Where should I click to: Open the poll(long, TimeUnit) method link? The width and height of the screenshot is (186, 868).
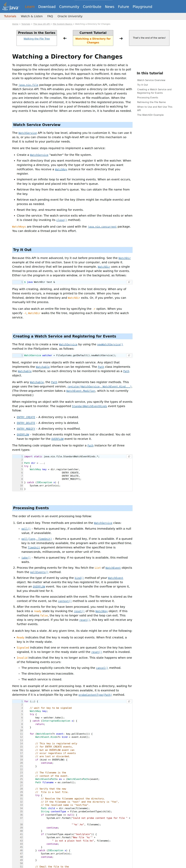pyautogui.click(x=37, y=539)
